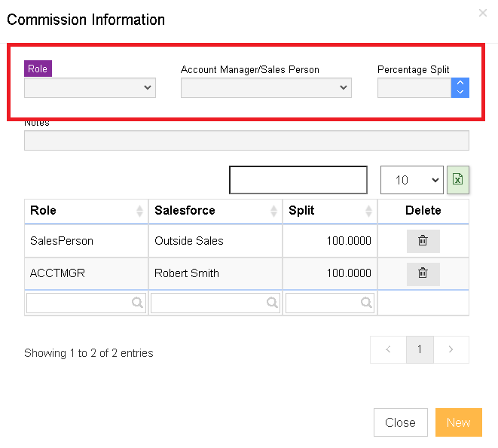Click 'Showing 1 to 2 of 2 entries' text
The width and height of the screenshot is (498, 448).
(89, 353)
